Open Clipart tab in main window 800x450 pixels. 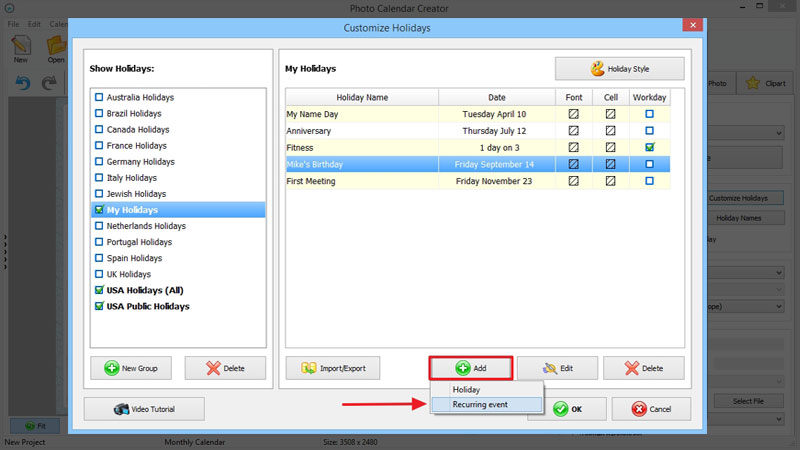coord(766,83)
